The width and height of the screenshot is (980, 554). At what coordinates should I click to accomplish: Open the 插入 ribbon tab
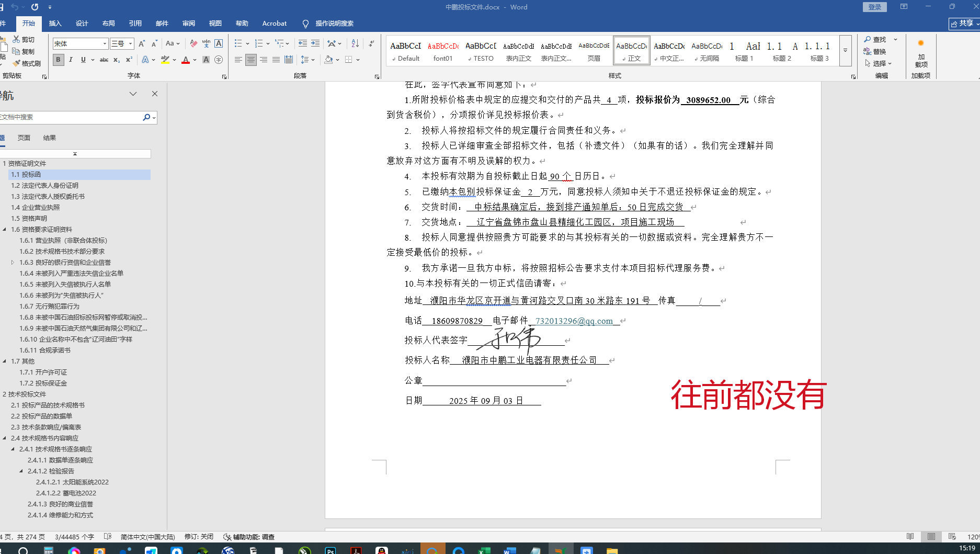pyautogui.click(x=55, y=23)
